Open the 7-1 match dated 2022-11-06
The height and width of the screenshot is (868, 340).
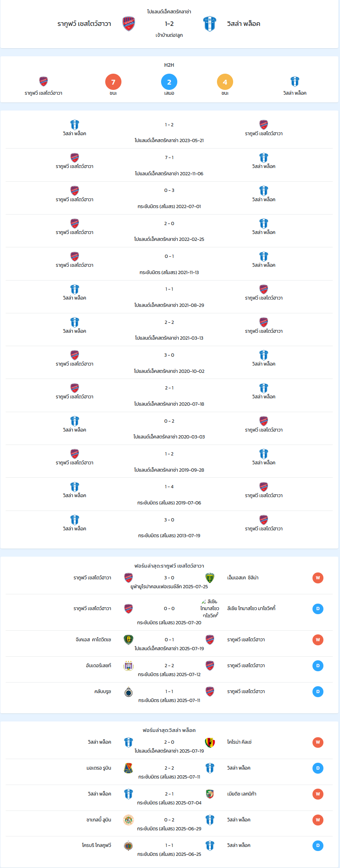(x=169, y=165)
